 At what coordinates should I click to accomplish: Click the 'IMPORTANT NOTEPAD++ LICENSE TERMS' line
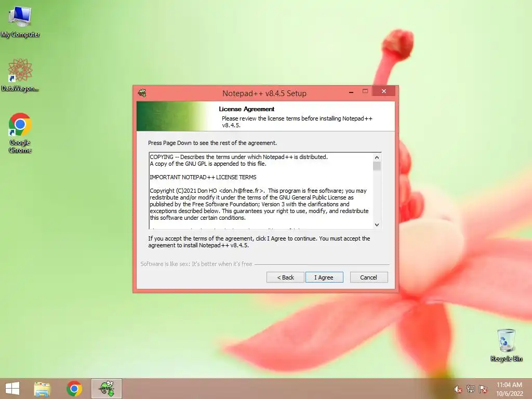click(x=203, y=177)
